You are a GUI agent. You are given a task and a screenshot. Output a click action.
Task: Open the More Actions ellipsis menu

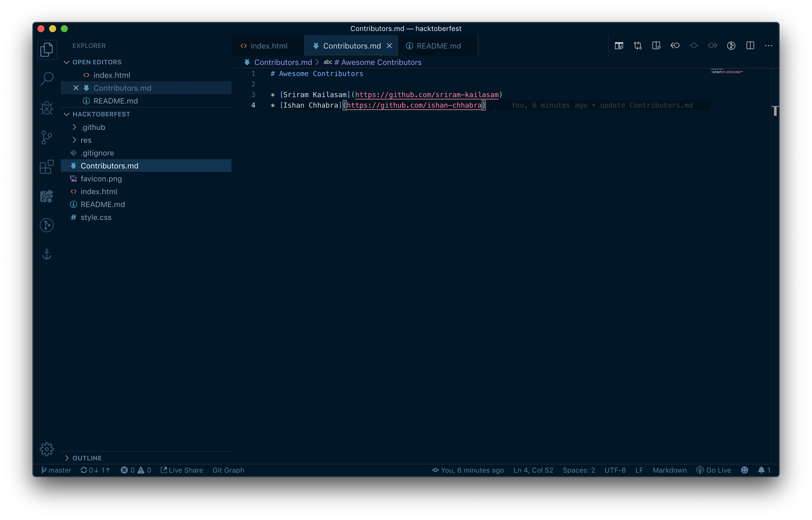[768, 46]
